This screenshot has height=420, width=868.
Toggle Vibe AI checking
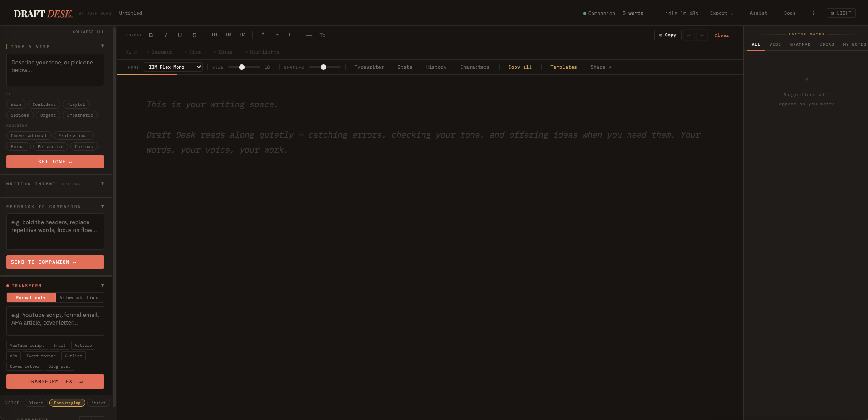193,52
